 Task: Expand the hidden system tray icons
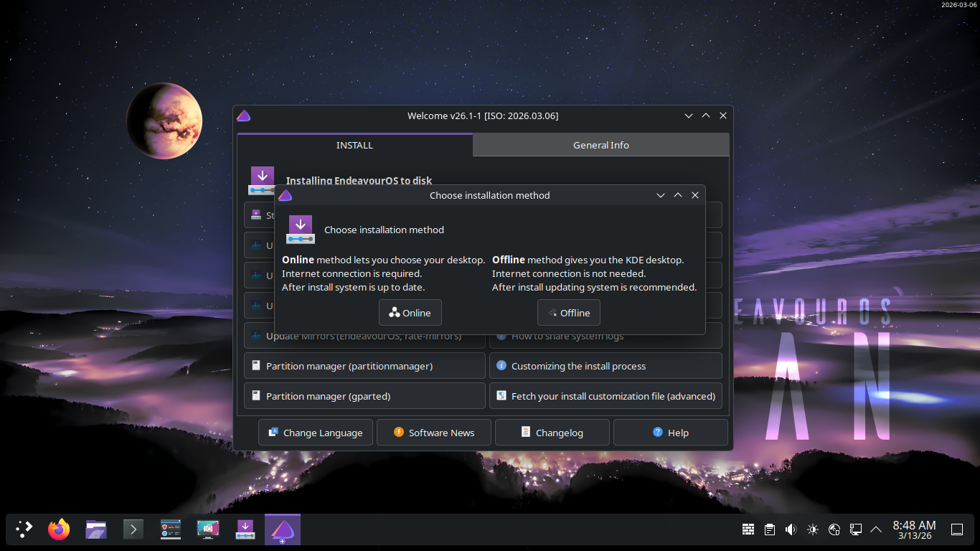click(876, 529)
